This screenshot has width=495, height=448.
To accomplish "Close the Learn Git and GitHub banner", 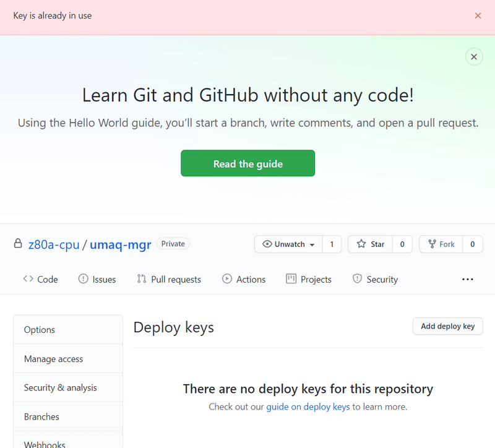I will (474, 57).
